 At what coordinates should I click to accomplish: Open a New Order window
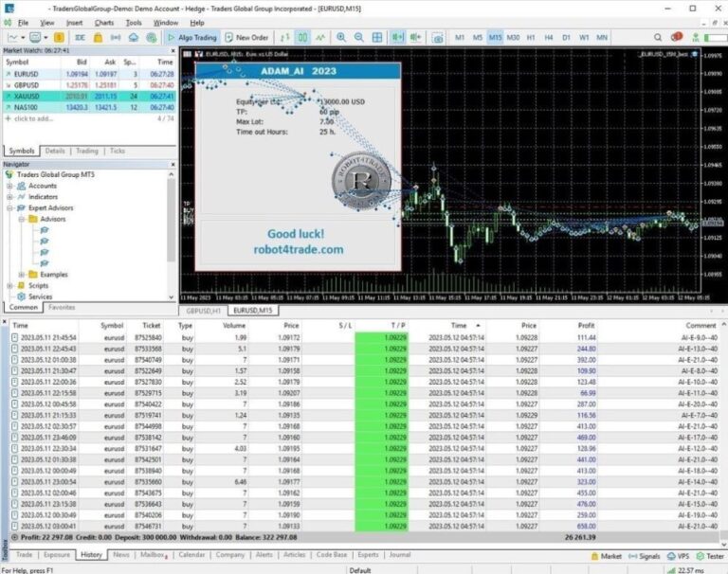click(246, 37)
